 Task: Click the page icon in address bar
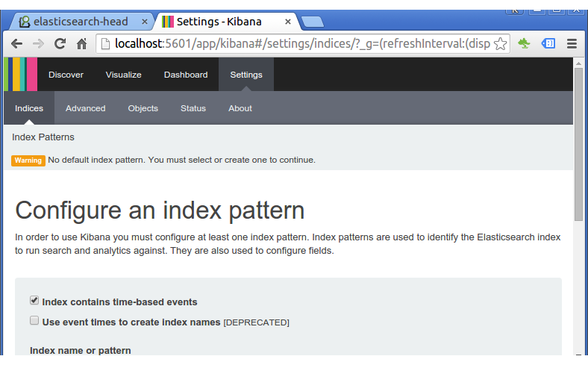[106, 44]
